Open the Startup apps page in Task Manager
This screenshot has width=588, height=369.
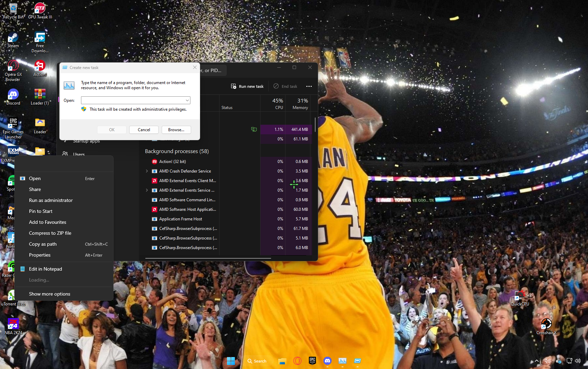tap(86, 141)
